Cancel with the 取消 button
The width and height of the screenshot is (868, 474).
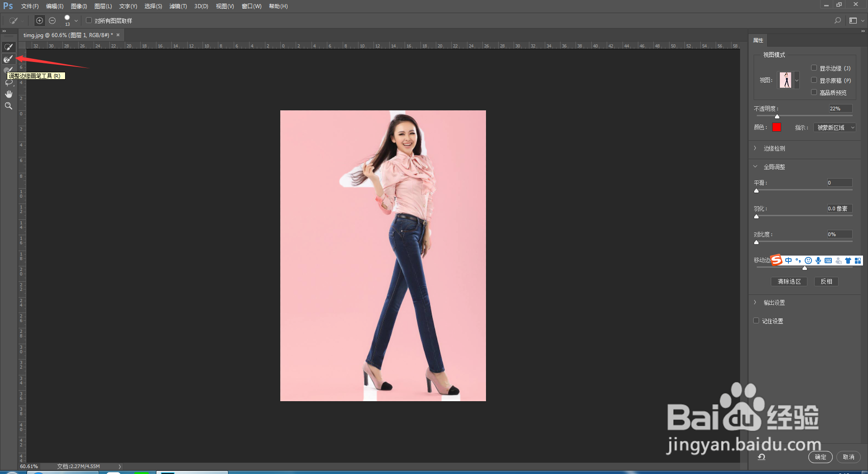849,457
